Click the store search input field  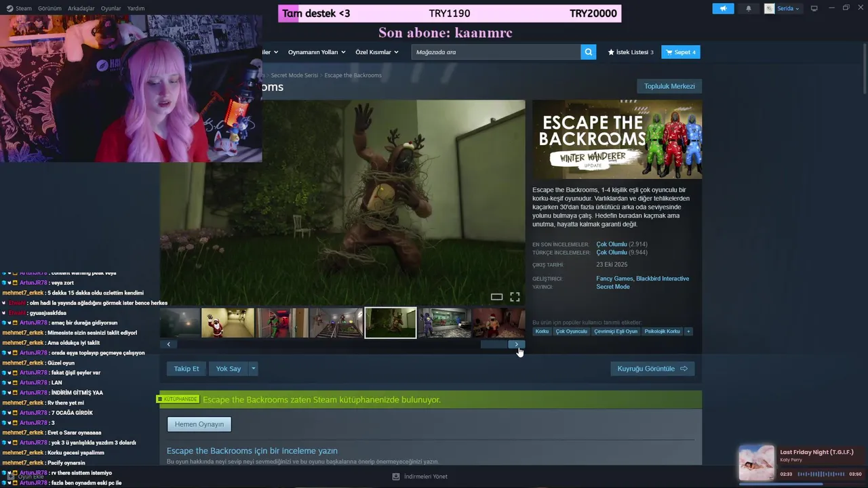click(496, 52)
